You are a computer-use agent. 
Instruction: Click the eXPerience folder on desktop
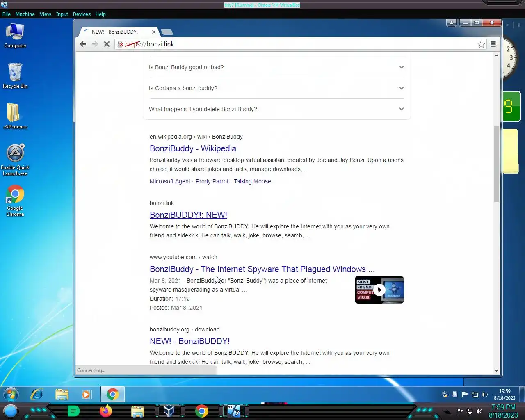15,116
